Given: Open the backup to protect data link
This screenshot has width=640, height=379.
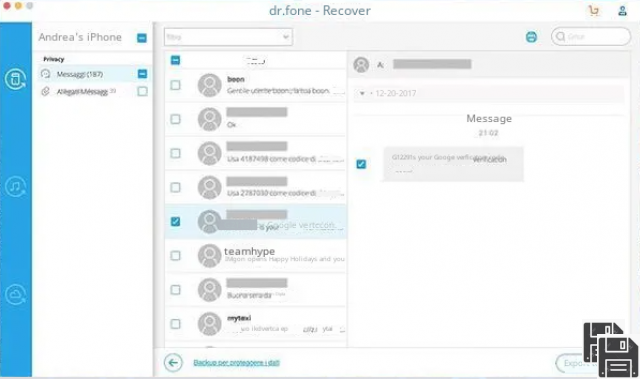Looking at the screenshot, I should click(236, 362).
